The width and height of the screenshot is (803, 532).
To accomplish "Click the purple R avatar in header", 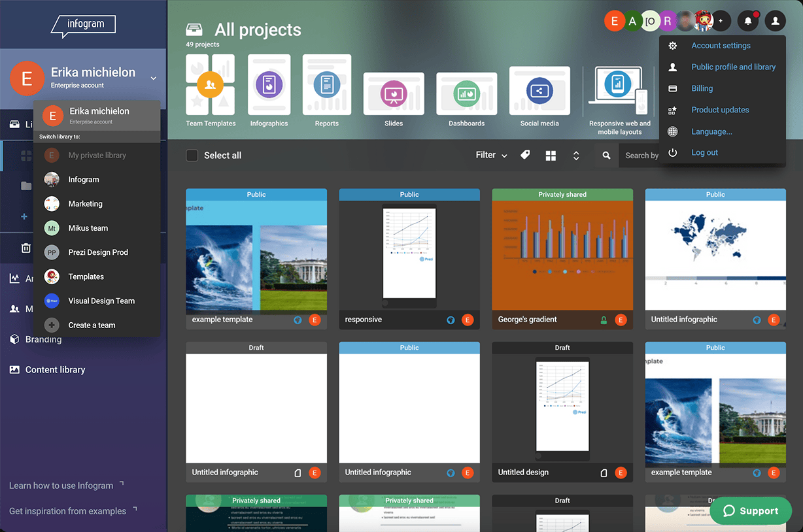I will 667,21.
